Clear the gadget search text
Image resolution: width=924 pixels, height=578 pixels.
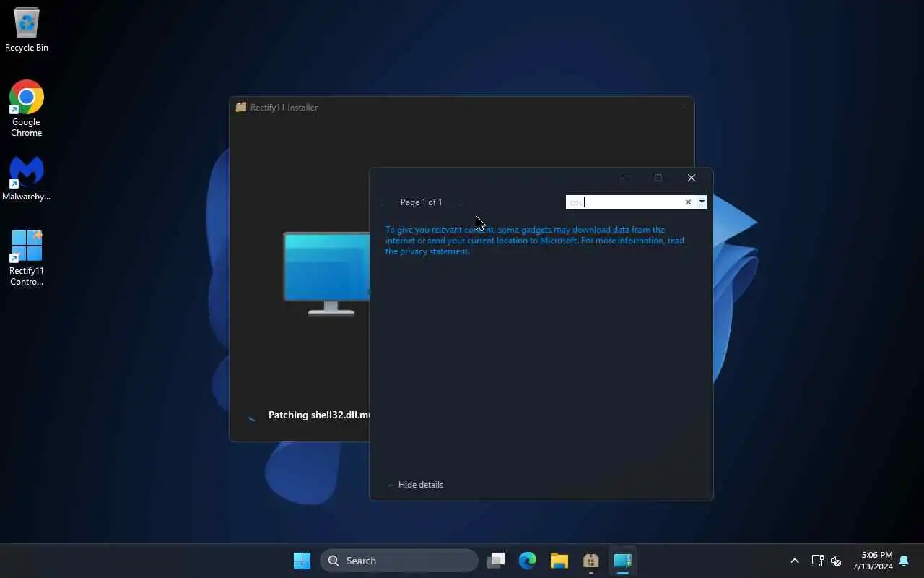pos(688,202)
